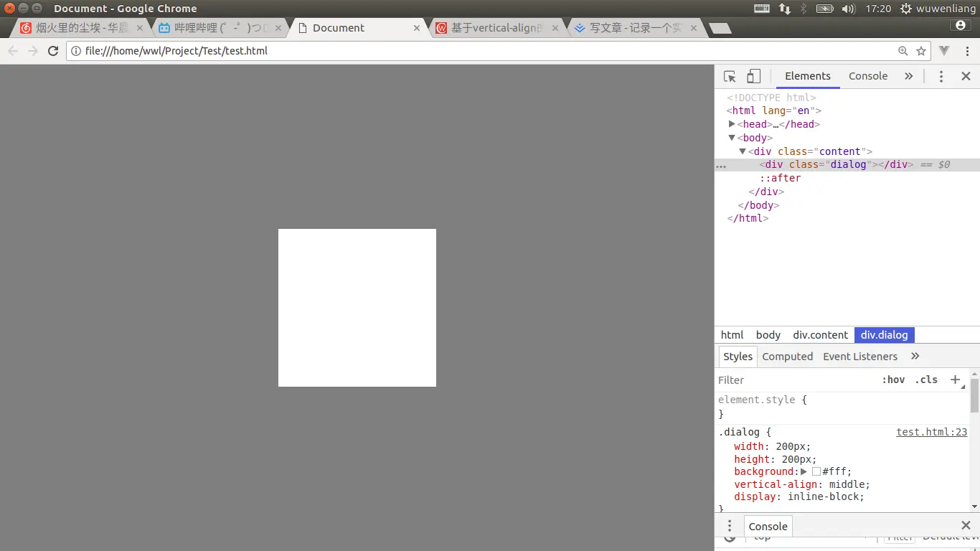Open the #fff background color swatch
Viewport: 980px width, 551px height.
point(816,471)
